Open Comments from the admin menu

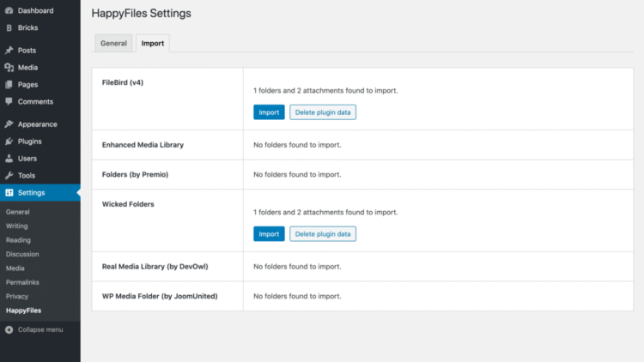point(35,102)
